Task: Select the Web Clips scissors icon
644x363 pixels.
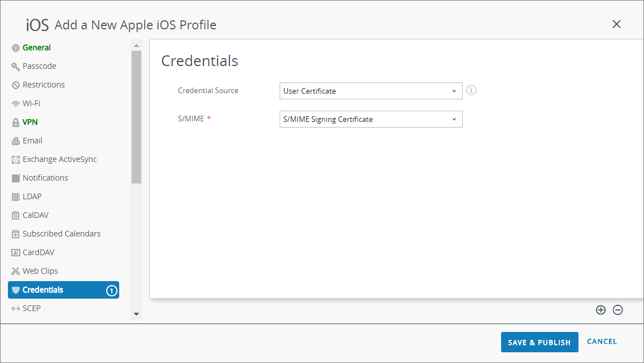Action: click(x=15, y=271)
